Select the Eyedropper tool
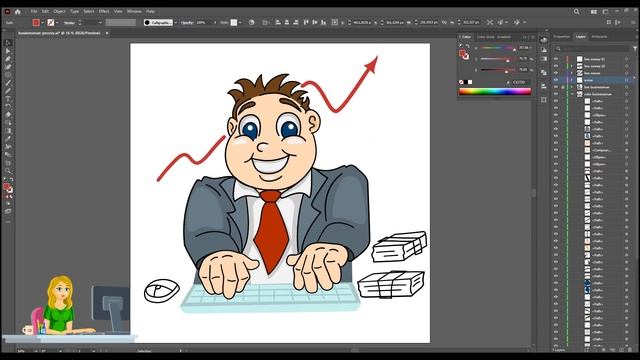 tap(8, 139)
